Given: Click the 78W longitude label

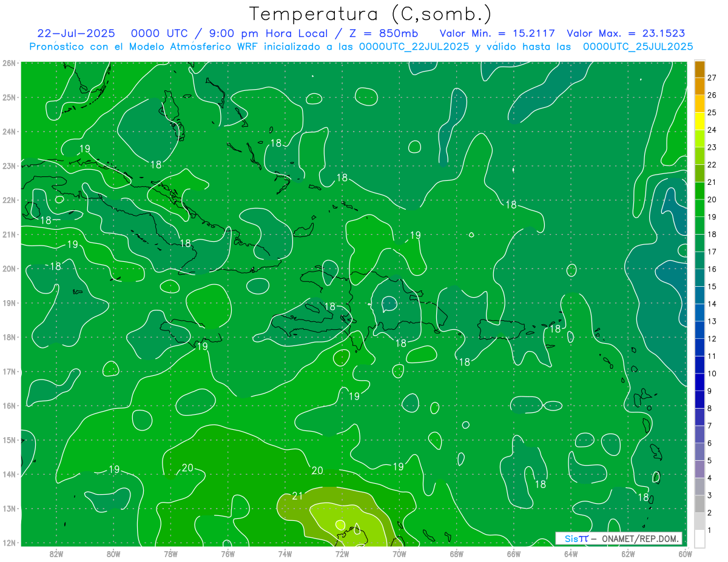Looking at the screenshot, I should [170, 554].
